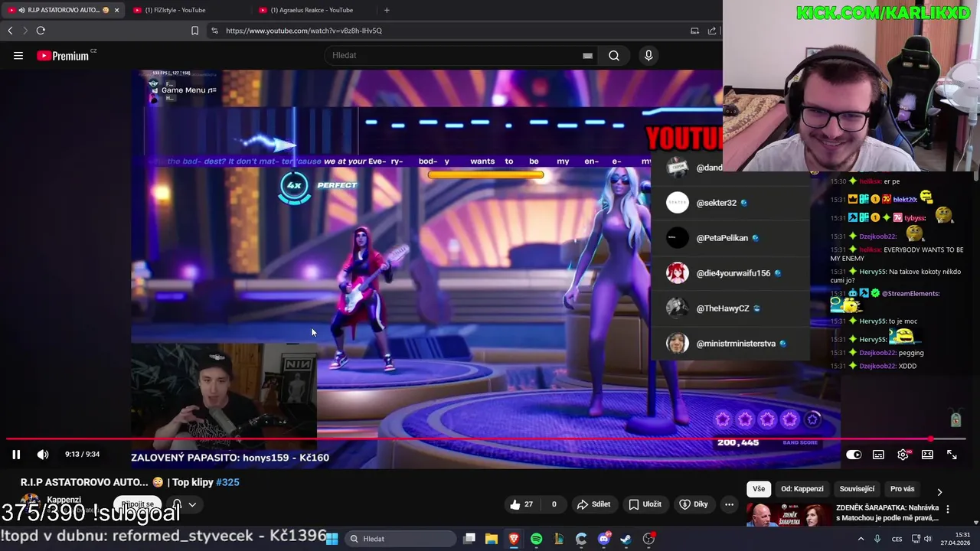Screen dimensions: 980x551
Task: Enter fullscreen mode in the player
Action: (x=952, y=455)
